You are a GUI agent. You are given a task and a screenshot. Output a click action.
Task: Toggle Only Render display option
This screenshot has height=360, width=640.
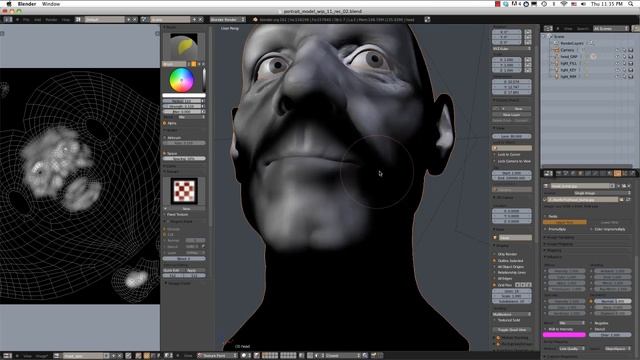point(495,254)
